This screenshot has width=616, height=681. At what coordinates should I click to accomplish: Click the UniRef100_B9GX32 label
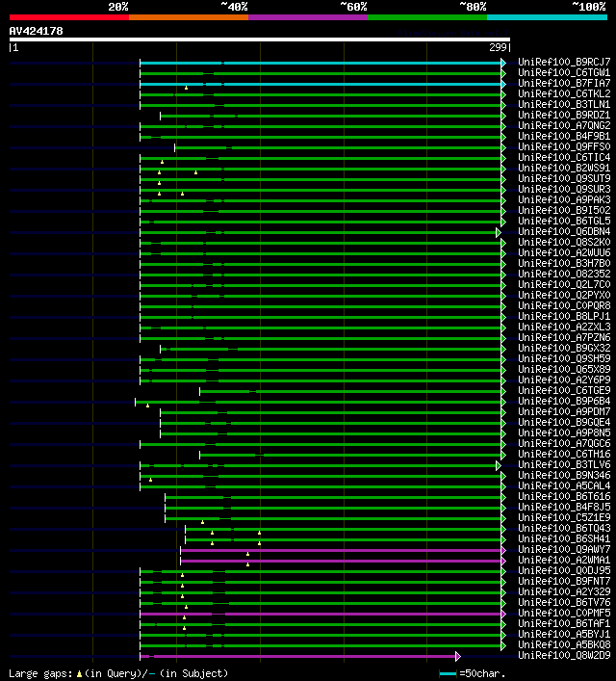click(x=564, y=348)
